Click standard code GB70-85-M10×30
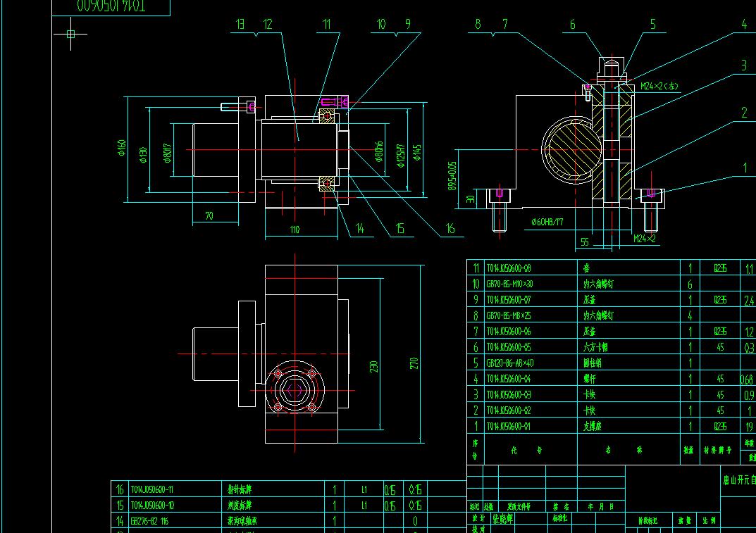The width and height of the screenshot is (756, 533). tap(509, 284)
